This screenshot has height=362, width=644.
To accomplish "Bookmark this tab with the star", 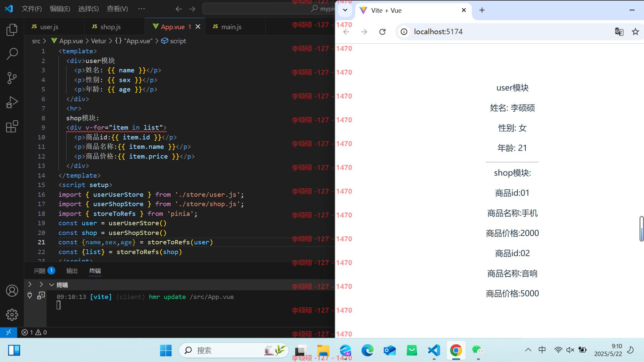I will point(635,32).
